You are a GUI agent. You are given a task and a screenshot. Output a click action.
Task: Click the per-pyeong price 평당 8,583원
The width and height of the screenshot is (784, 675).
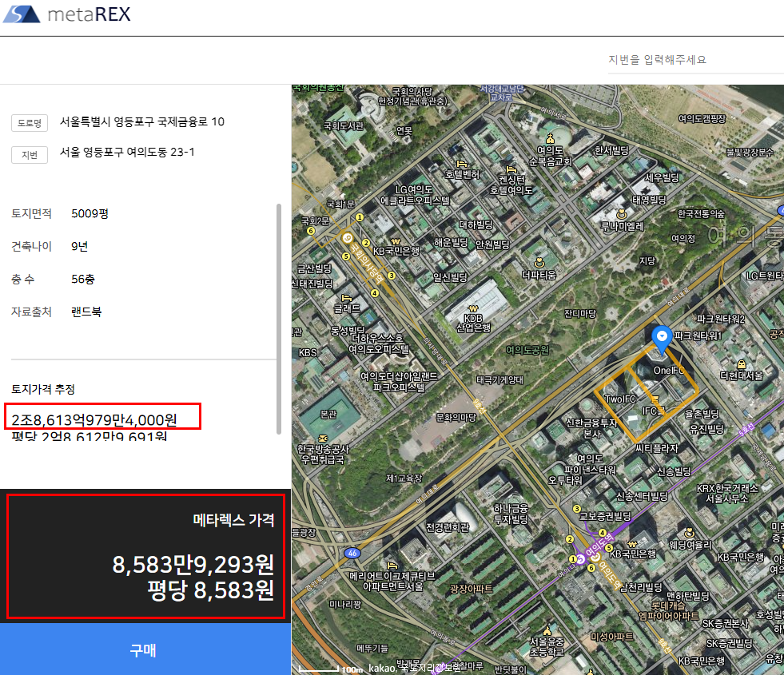(210, 590)
